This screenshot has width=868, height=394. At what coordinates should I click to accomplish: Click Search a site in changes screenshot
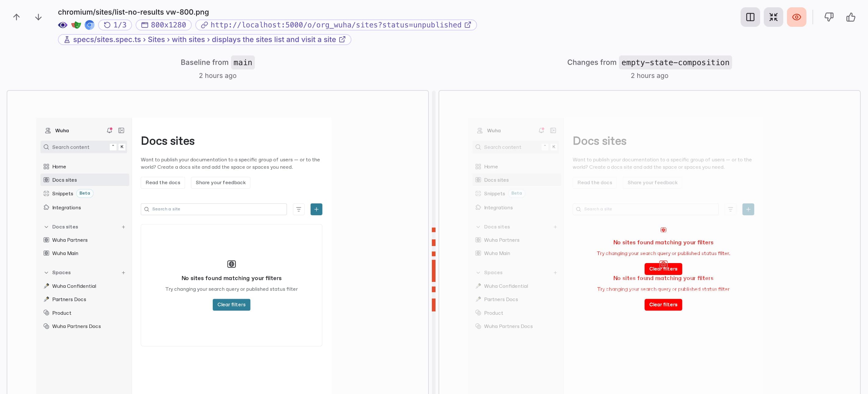point(646,209)
